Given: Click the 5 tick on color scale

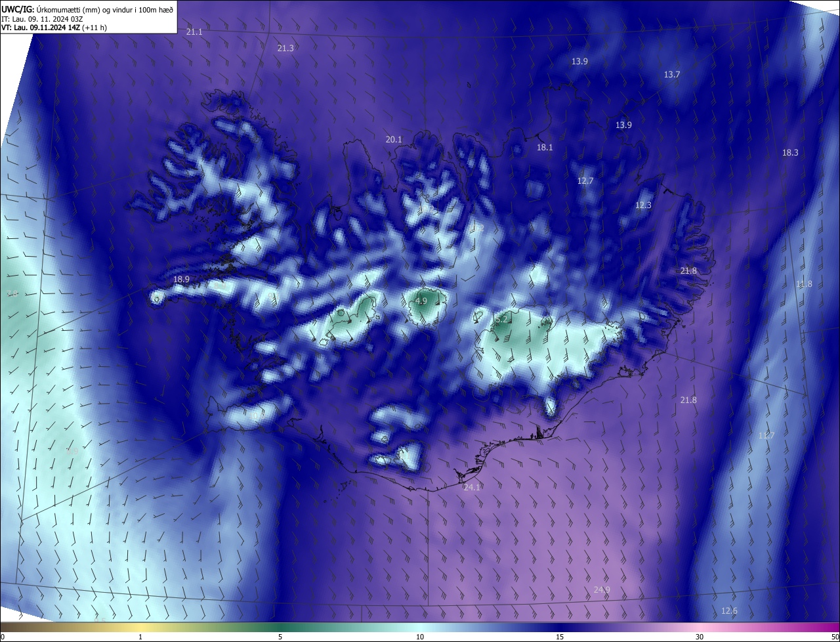Looking at the screenshot, I should (280, 637).
